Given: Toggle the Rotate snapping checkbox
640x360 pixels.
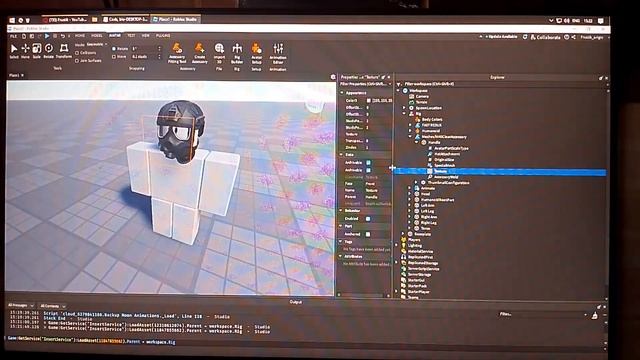Looking at the screenshot, I should (x=114, y=49).
